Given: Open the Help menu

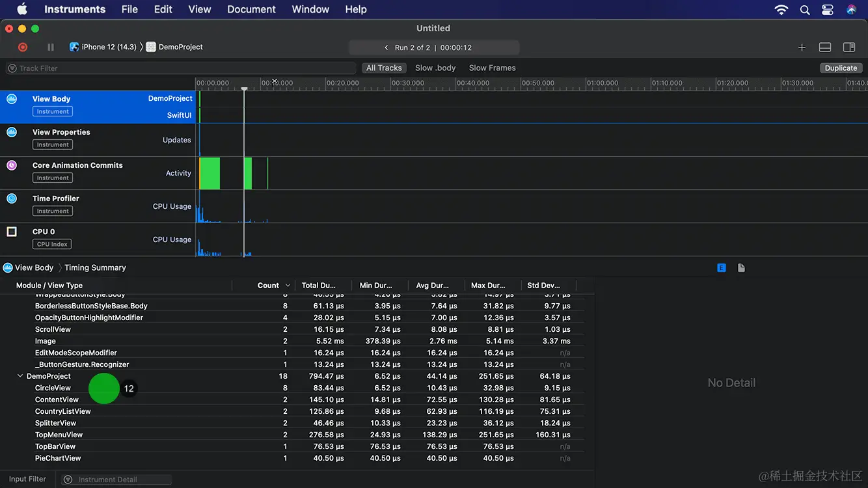Looking at the screenshot, I should click(x=356, y=9).
